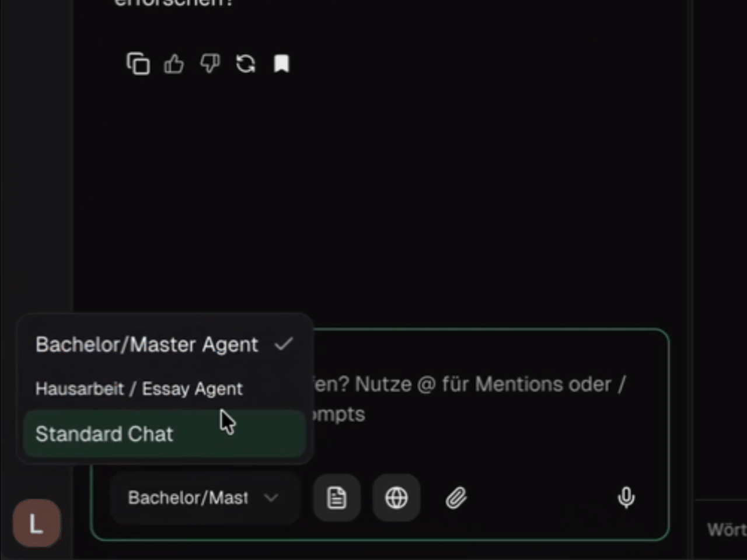Viewport: 747px width, 560px height.
Task: Open the Bachelor/Mast agent dropdown
Action: (204, 498)
